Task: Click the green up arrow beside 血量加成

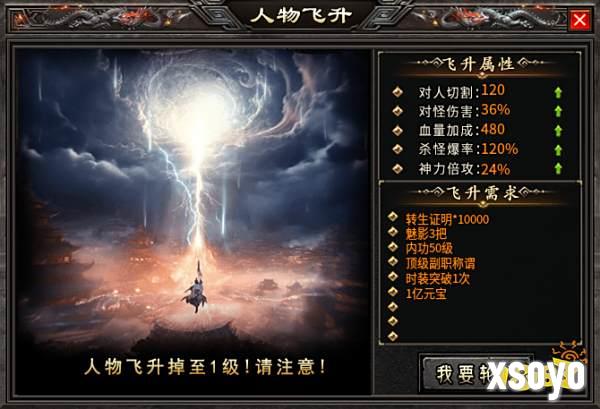Action: click(558, 130)
